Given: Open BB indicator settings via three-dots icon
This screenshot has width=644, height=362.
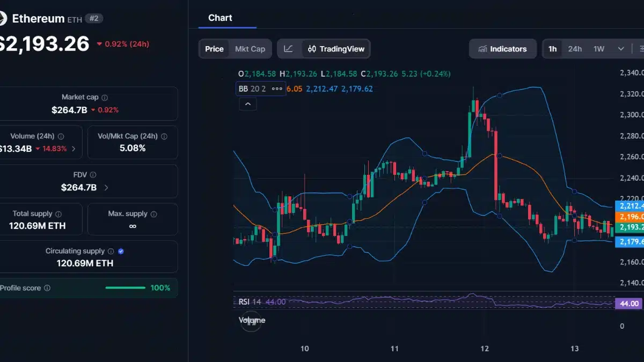Looking at the screenshot, I should tap(277, 88).
